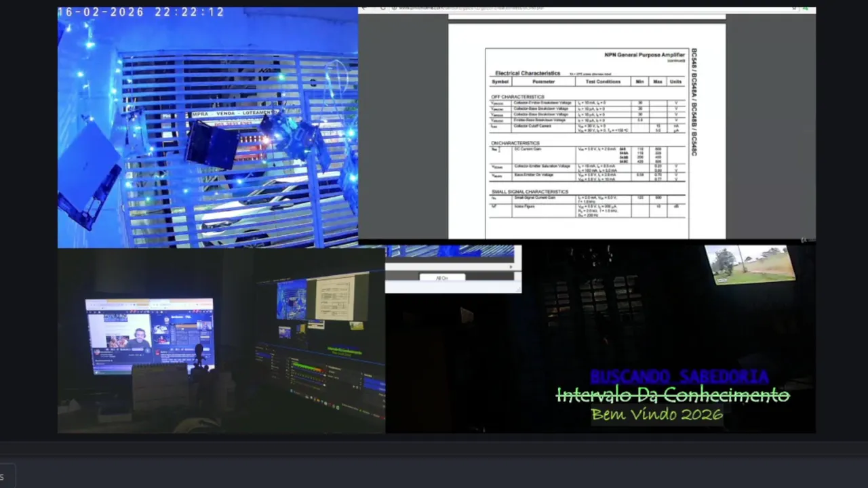
Task: Click the 'Parameter' column header
Action: click(x=543, y=81)
